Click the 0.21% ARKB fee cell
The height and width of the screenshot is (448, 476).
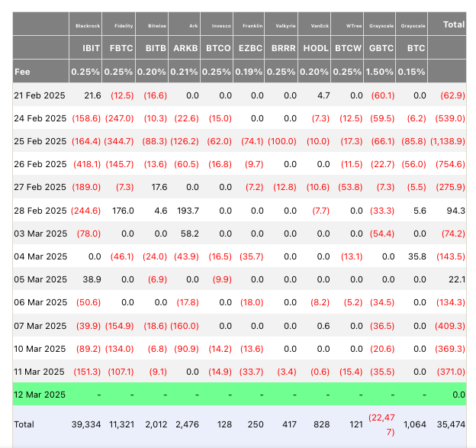(184, 72)
